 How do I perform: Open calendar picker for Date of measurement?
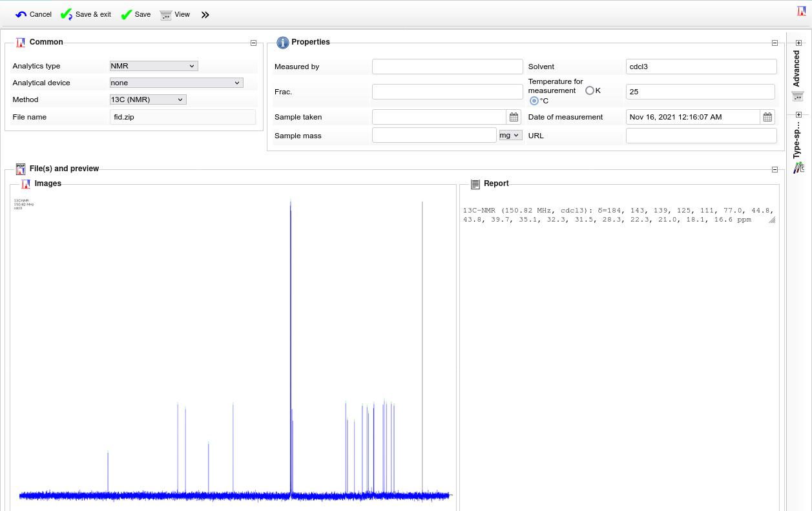(x=767, y=117)
